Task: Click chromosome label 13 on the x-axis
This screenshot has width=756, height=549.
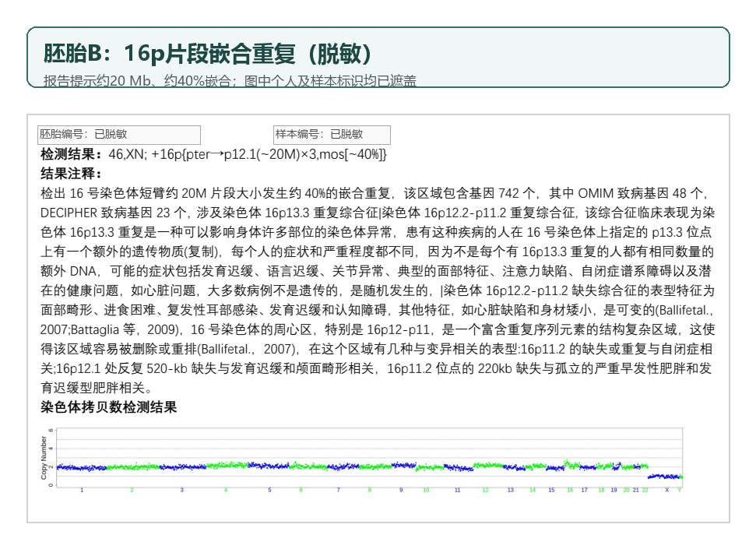Action: pyautogui.click(x=511, y=490)
